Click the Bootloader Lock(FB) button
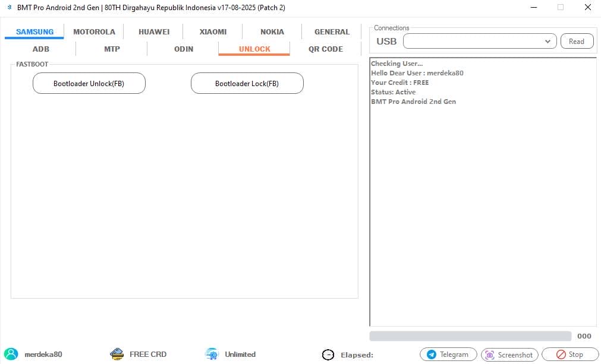Viewport: 601px width, 364px height. pos(247,83)
